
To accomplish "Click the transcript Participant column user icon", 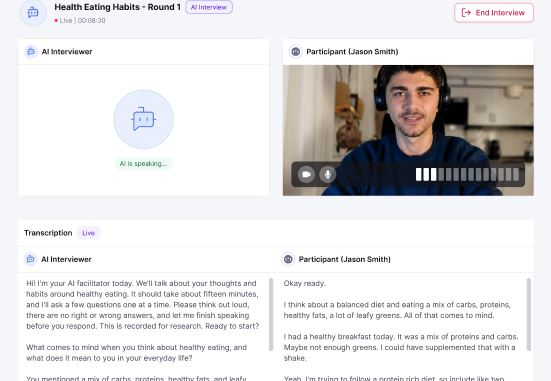I will (x=288, y=259).
